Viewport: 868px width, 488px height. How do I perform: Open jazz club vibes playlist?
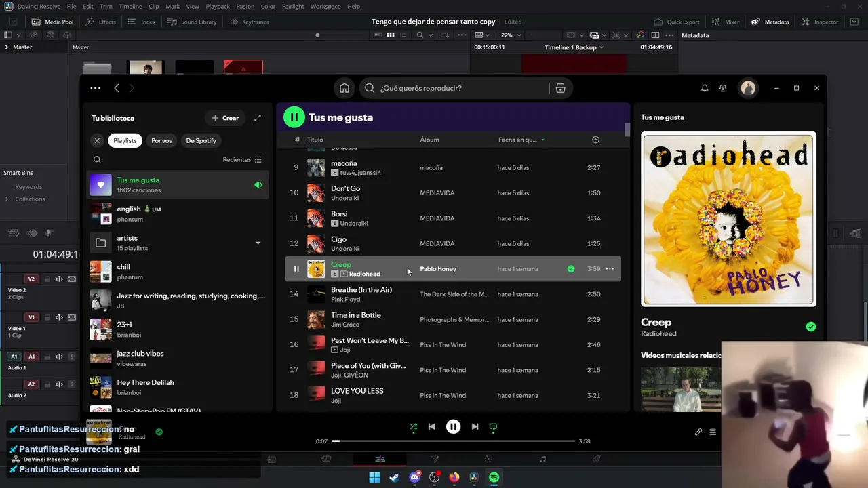click(178, 359)
